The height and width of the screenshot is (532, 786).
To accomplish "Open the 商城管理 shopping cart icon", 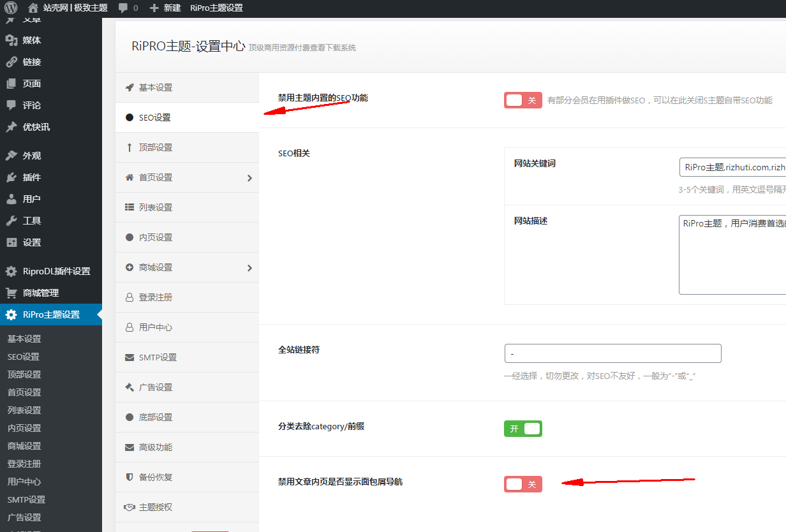I will click(11, 293).
